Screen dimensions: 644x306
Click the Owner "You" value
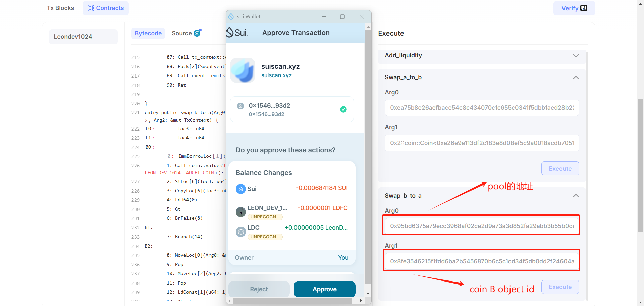point(343,258)
